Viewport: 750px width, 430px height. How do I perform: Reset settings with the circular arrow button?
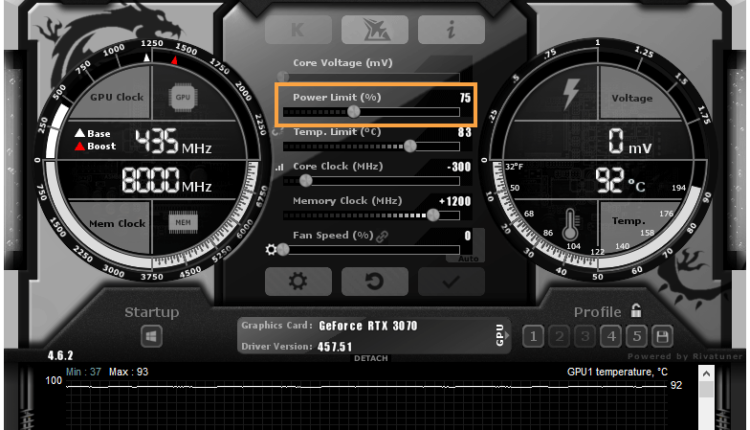coord(374,281)
